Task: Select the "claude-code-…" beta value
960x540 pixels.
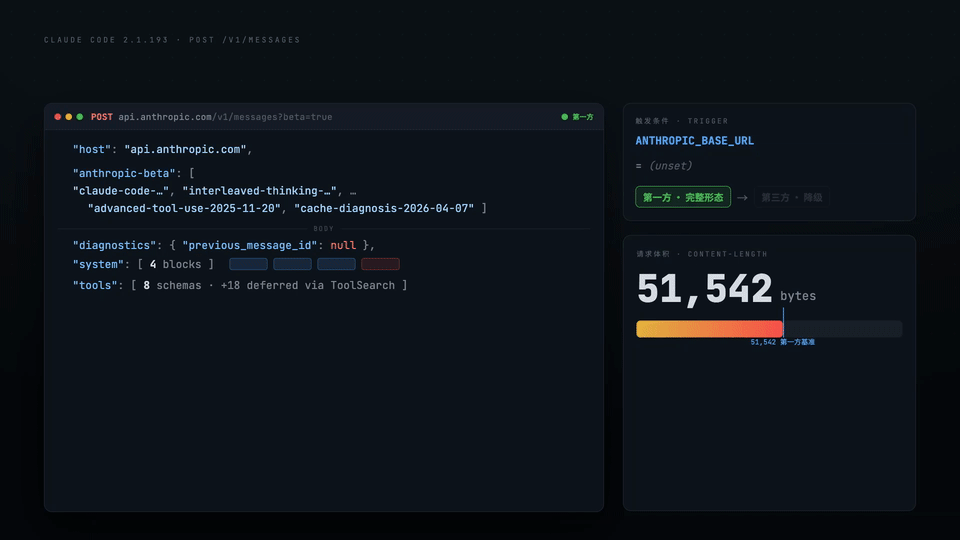Action: (121, 191)
